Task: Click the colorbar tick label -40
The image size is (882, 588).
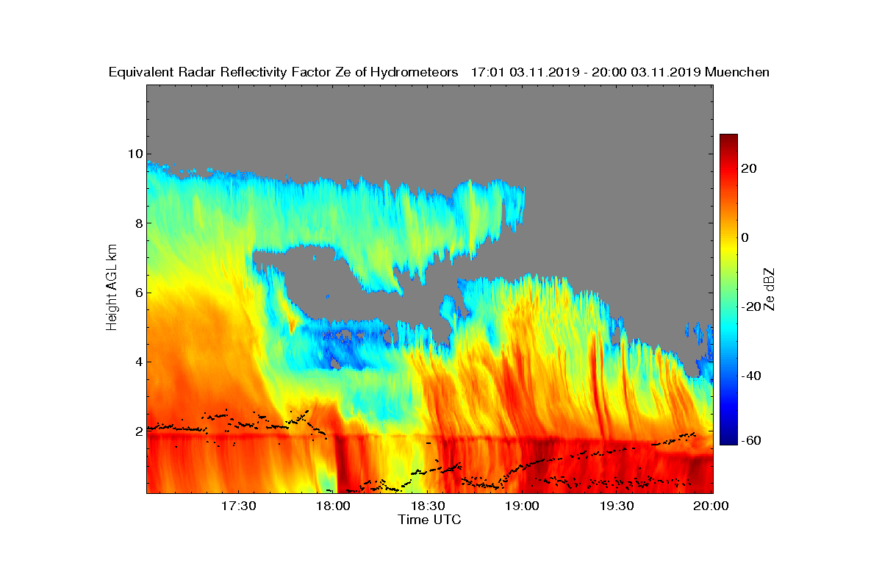Action: pos(751,376)
